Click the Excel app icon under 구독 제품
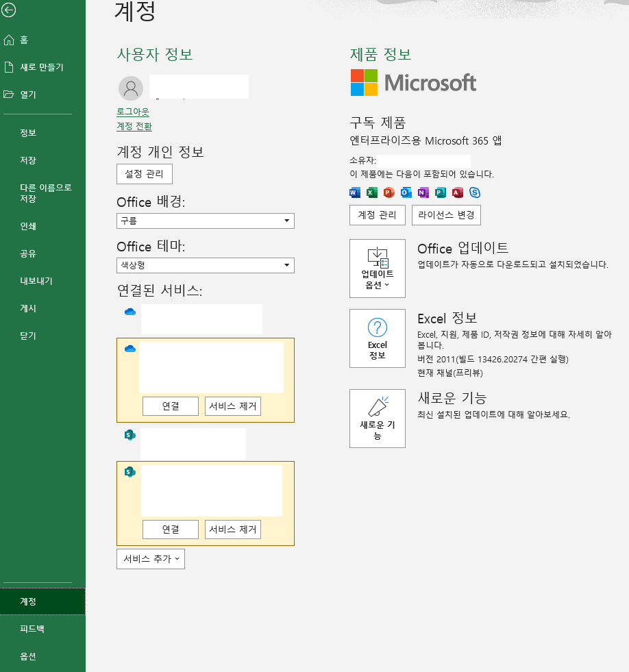The image size is (629, 672). 372,193
